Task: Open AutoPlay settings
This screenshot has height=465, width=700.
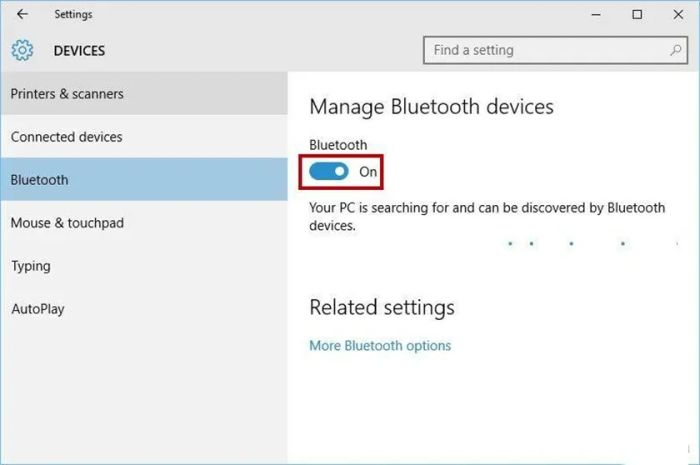Action: click(x=144, y=309)
